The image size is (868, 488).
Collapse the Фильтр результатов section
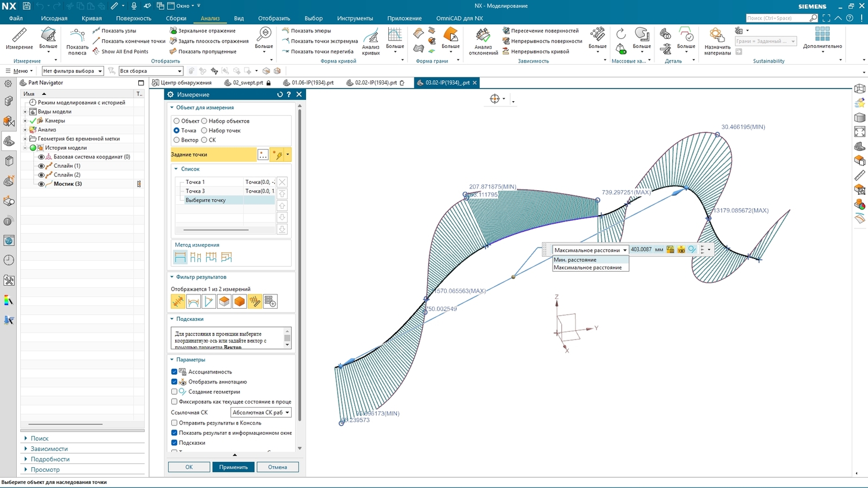pos(172,277)
